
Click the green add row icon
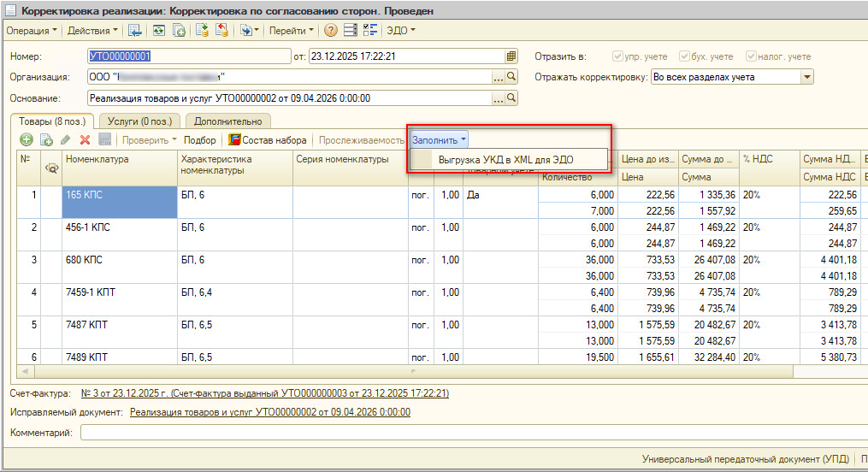coord(26,140)
